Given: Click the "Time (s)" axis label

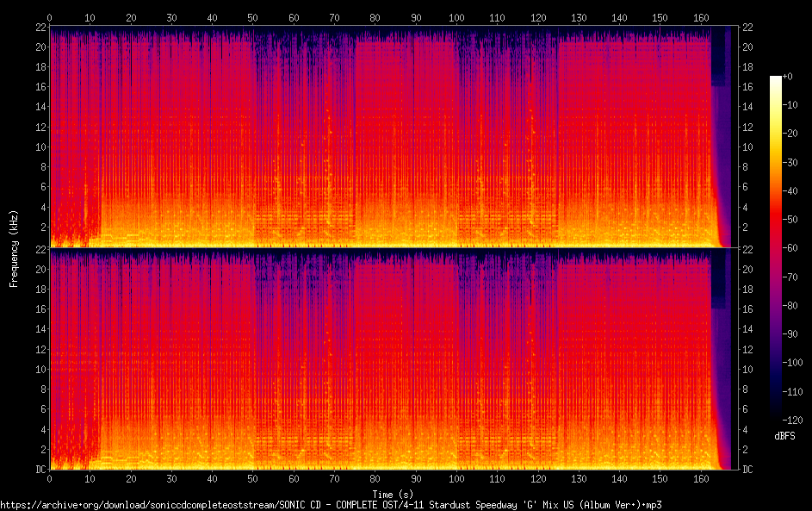Looking at the screenshot, I should (383, 492).
